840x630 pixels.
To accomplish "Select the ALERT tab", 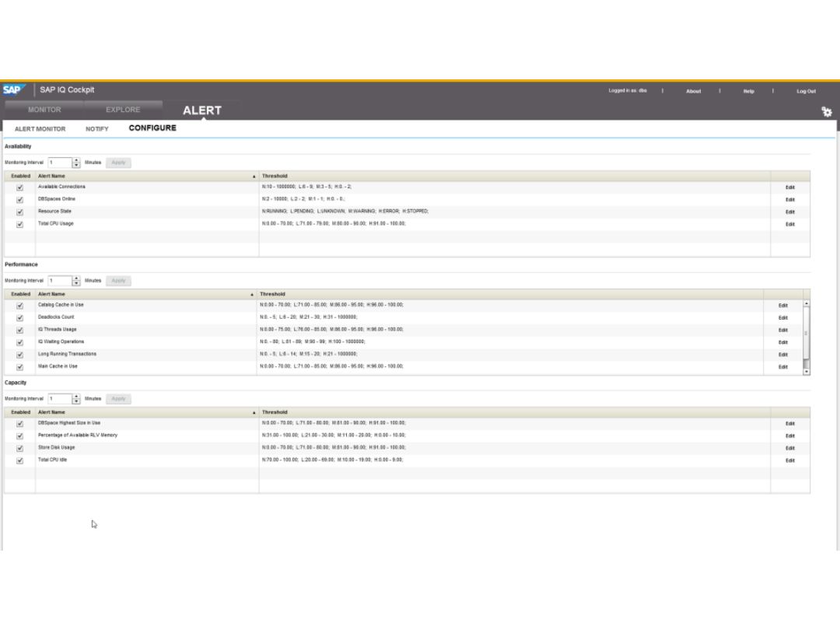I will 202,110.
